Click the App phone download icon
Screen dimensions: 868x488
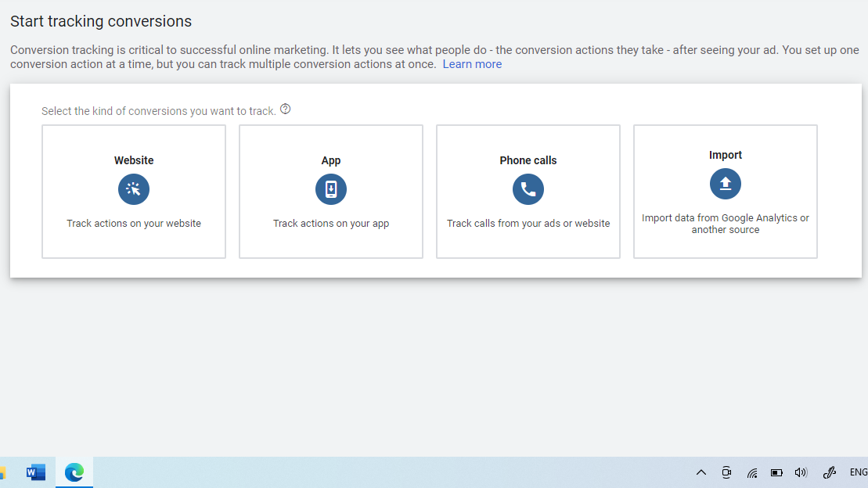(x=331, y=189)
